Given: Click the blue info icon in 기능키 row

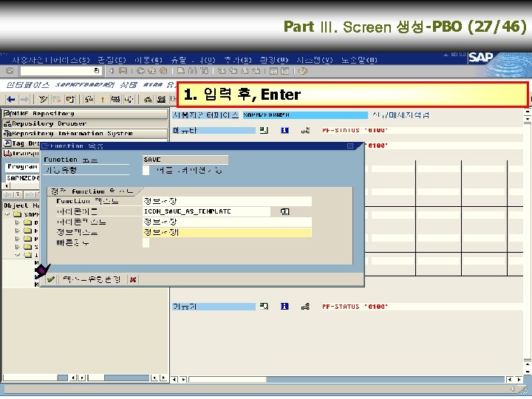Looking at the screenshot, I should 284,307.
